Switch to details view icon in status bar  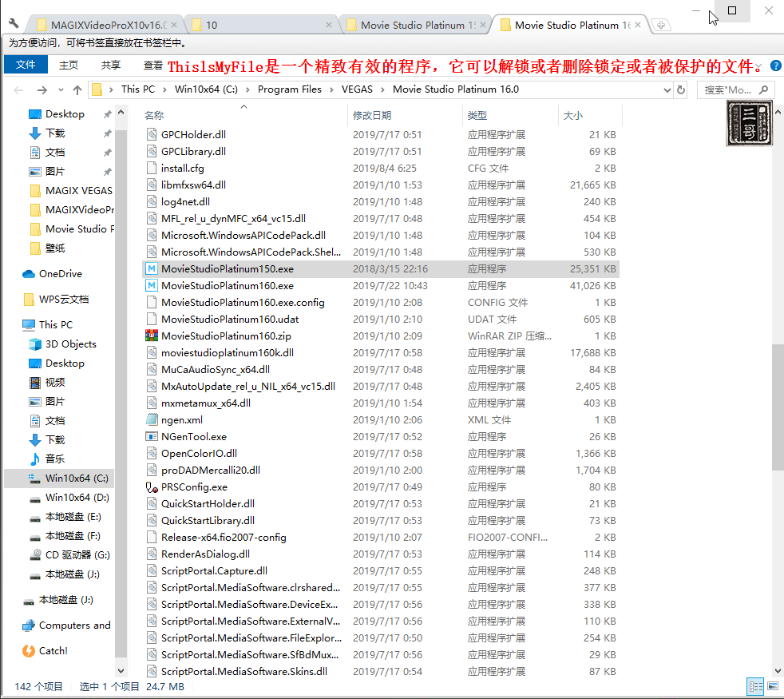point(755,686)
